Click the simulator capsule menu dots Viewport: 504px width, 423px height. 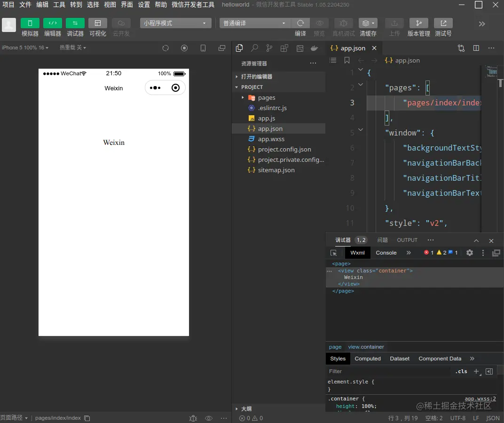(155, 88)
